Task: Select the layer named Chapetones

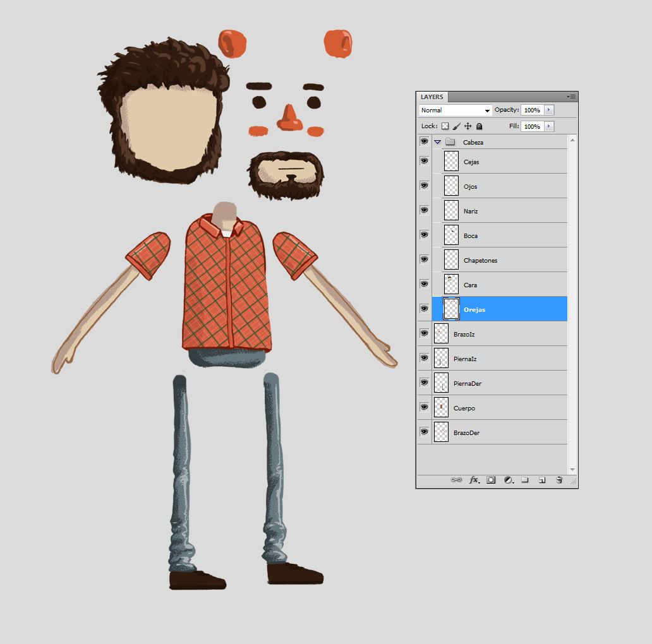Action: [x=480, y=261]
